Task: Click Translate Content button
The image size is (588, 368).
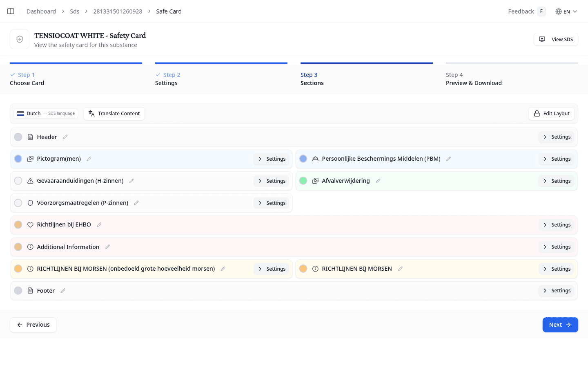Action: tap(114, 114)
